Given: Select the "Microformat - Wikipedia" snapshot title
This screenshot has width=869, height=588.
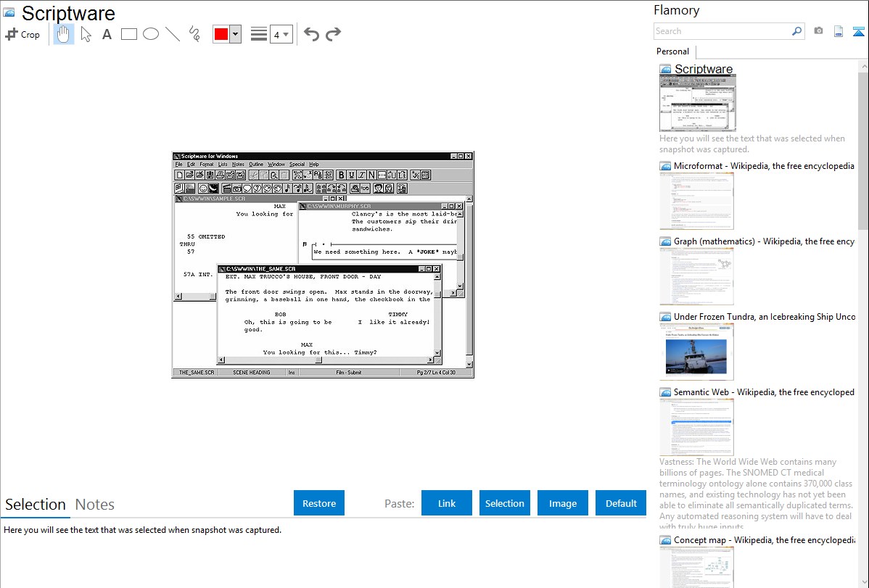Looking at the screenshot, I should (x=764, y=166).
